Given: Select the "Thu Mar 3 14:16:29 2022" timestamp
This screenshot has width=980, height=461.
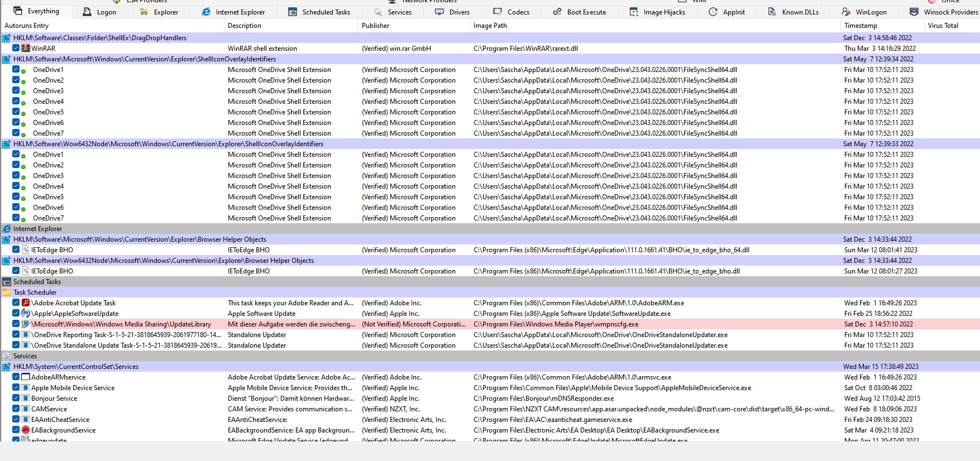Looking at the screenshot, I should pos(880,49).
